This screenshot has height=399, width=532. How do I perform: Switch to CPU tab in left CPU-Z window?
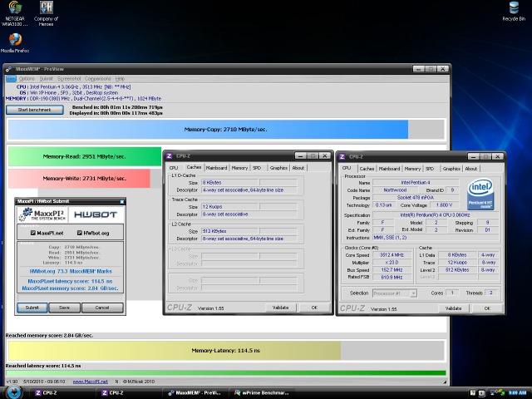[174, 168]
